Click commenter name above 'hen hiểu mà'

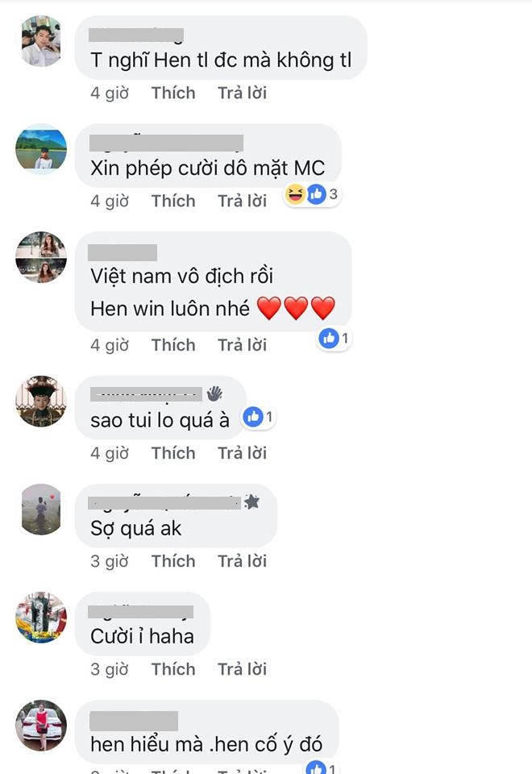(x=134, y=721)
